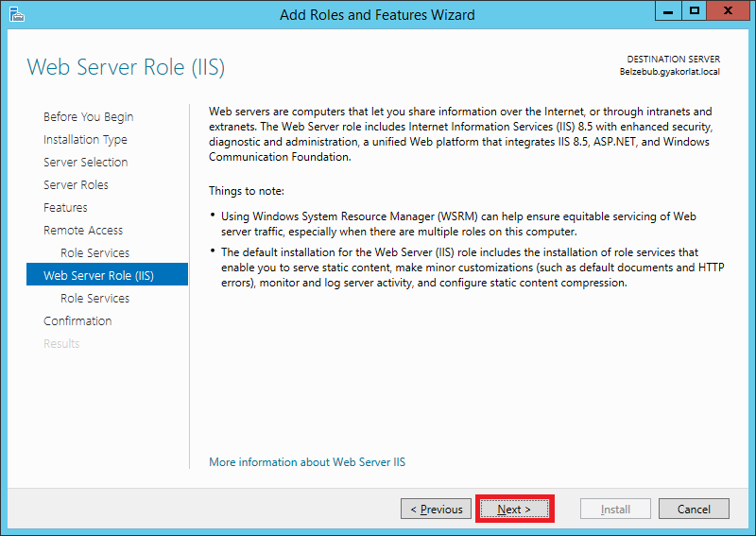
Task: Open the Installation Type step
Action: (85, 139)
